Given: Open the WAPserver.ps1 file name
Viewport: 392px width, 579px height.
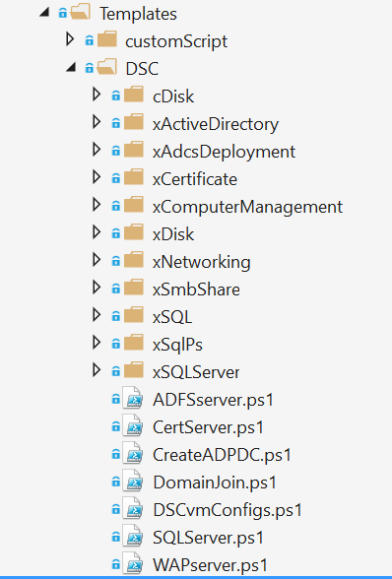Looking at the screenshot, I should point(210,565).
